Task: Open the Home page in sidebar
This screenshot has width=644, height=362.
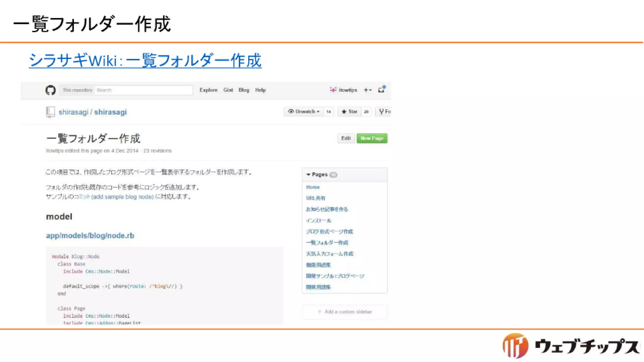Action: click(313, 187)
